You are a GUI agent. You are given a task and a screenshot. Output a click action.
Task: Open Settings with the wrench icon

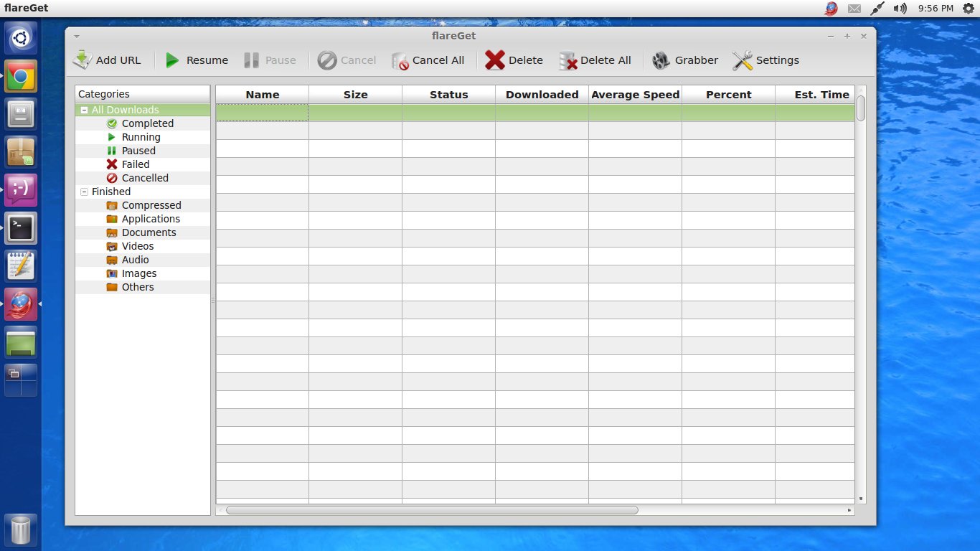765,60
